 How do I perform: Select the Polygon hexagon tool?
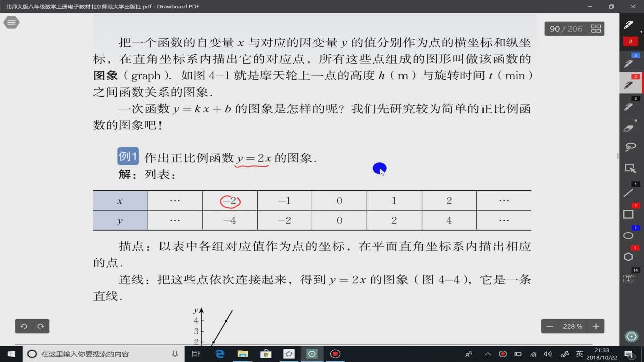[x=628, y=257]
